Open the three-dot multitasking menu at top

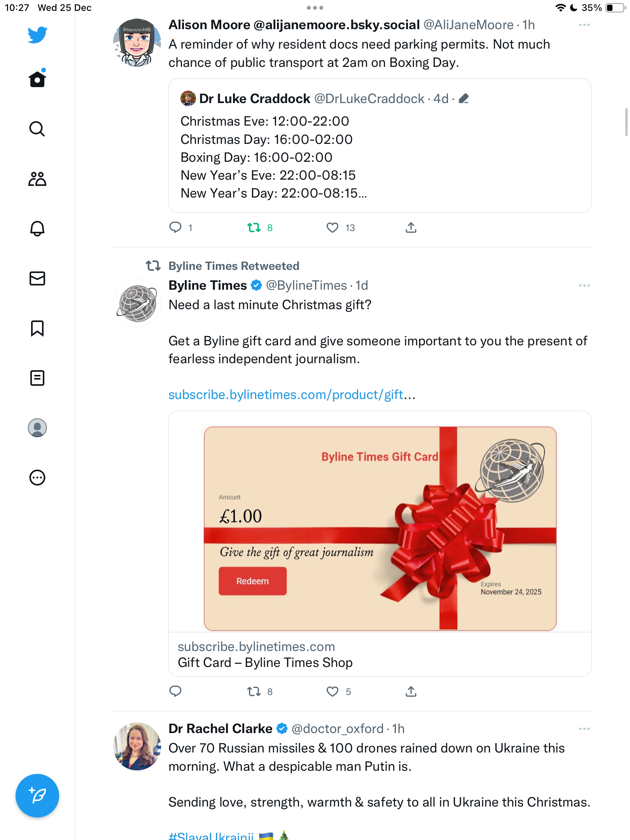[x=315, y=8]
